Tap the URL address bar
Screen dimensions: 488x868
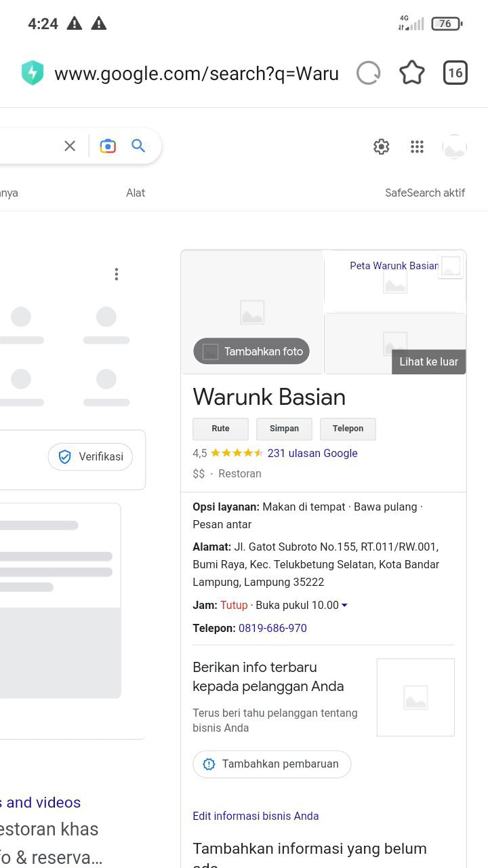197,73
